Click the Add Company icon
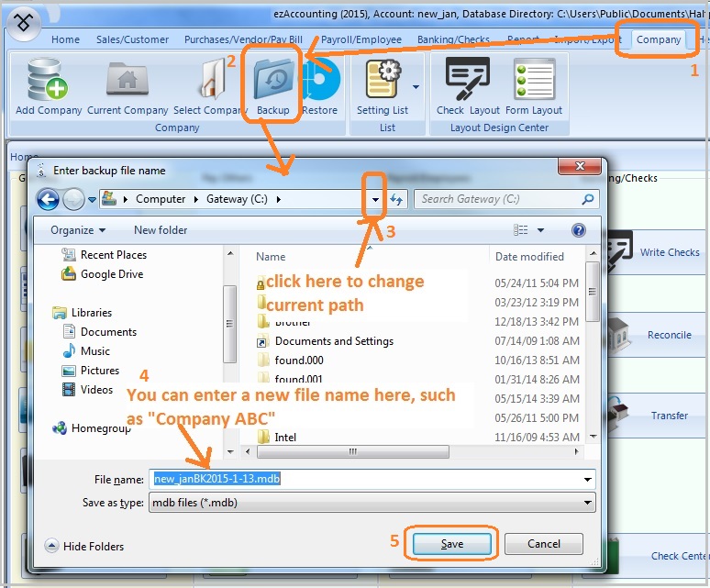Viewport: 710px width, 588px height. coord(49,82)
